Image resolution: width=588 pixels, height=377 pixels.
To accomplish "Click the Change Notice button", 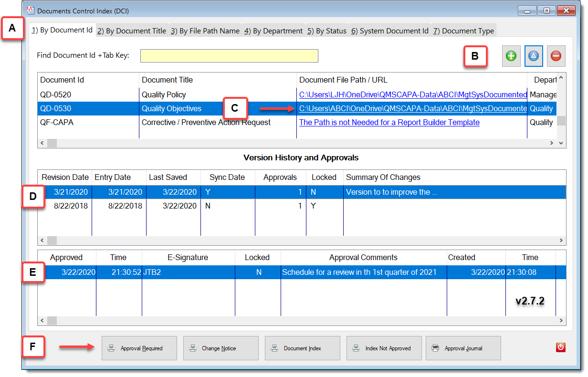I will coord(221,348).
